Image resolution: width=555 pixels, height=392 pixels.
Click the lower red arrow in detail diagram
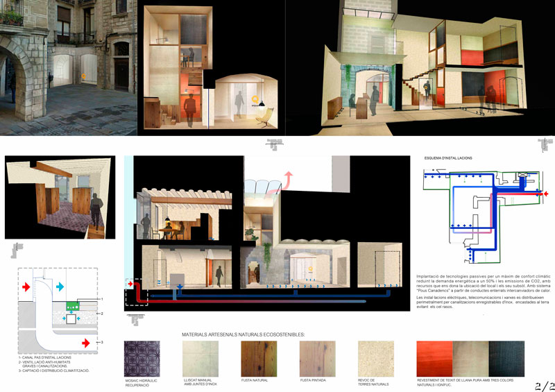[85, 343]
